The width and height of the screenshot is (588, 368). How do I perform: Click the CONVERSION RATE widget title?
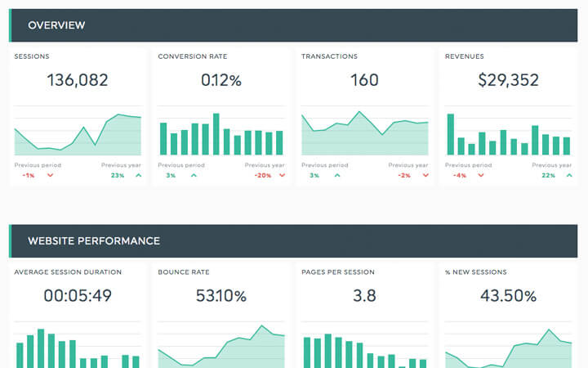click(x=193, y=56)
